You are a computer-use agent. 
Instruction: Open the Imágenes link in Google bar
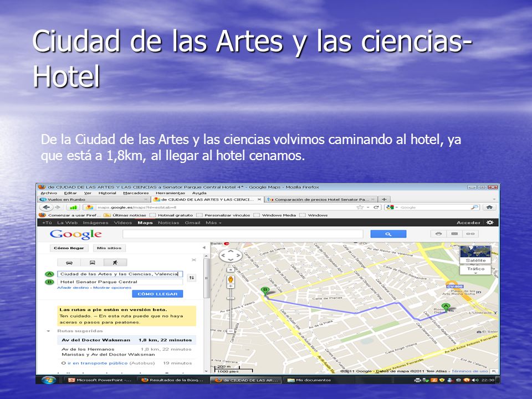pos(95,223)
